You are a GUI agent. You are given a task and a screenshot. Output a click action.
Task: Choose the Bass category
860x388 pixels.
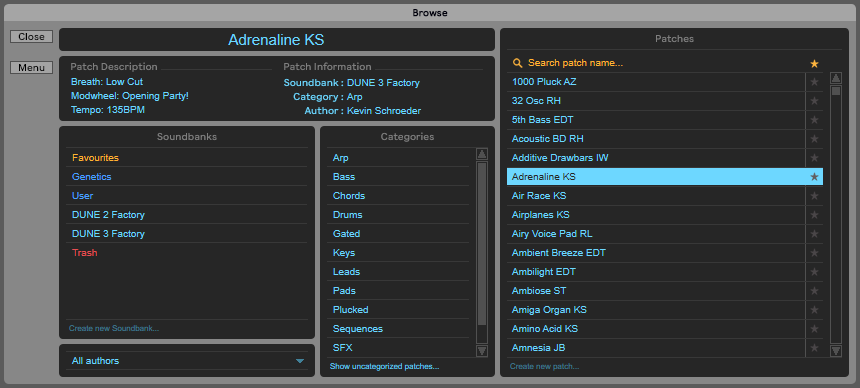(x=398, y=177)
